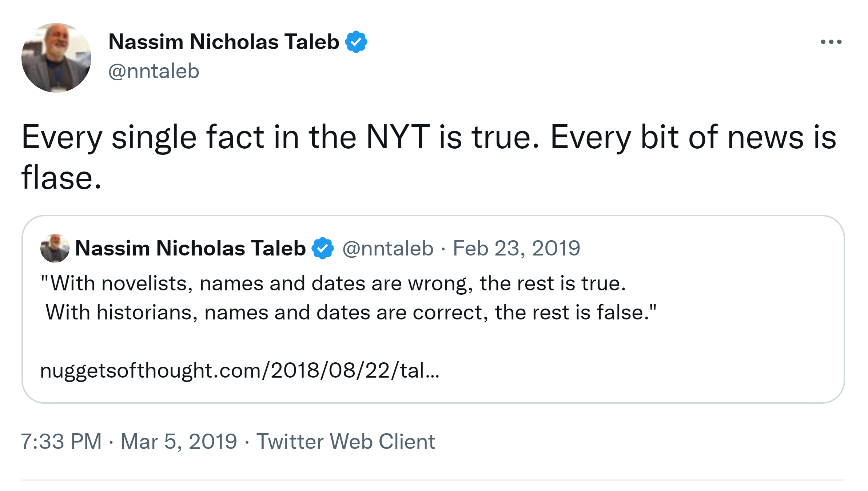Image resolution: width=868 pixels, height=491 pixels.
Task: Click the Mar 5, 2019 date
Action: coord(179,442)
